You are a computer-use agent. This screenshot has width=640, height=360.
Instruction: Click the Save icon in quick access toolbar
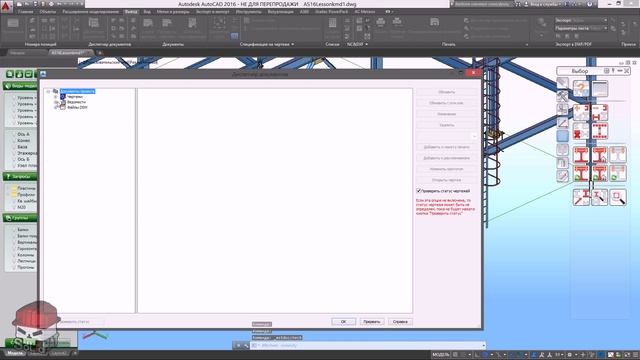[35, 4]
